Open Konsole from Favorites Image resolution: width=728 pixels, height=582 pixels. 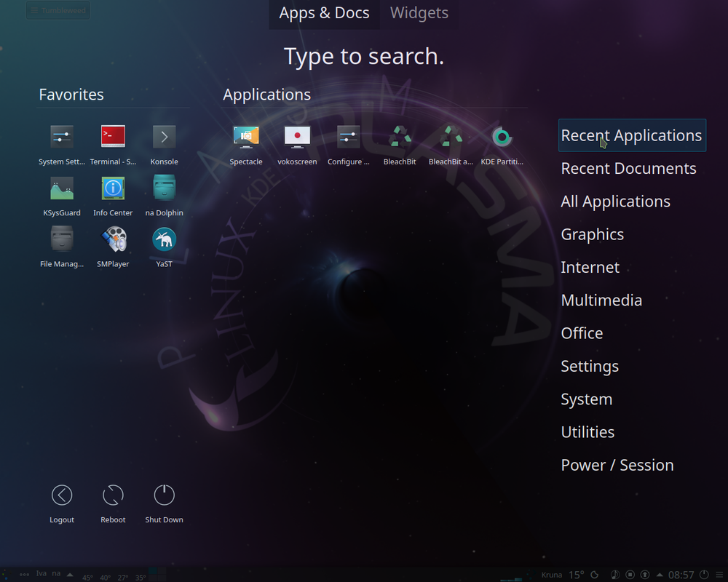click(x=164, y=137)
